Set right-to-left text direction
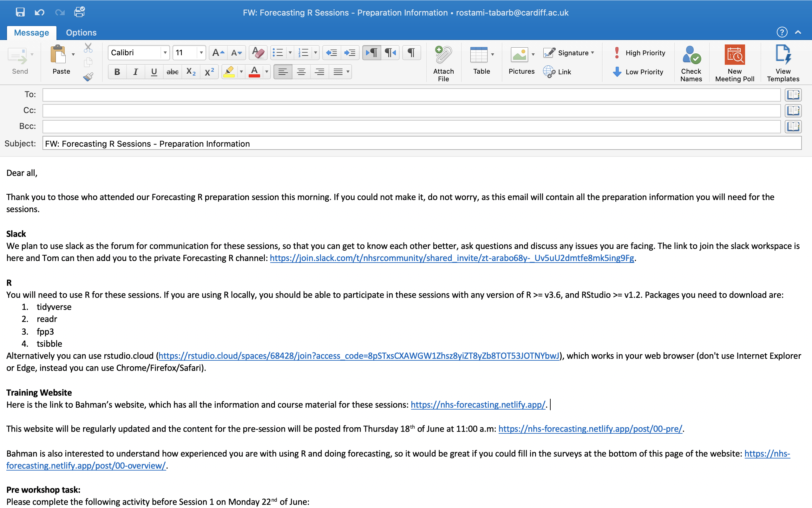This screenshot has width=812, height=508. 390,53
